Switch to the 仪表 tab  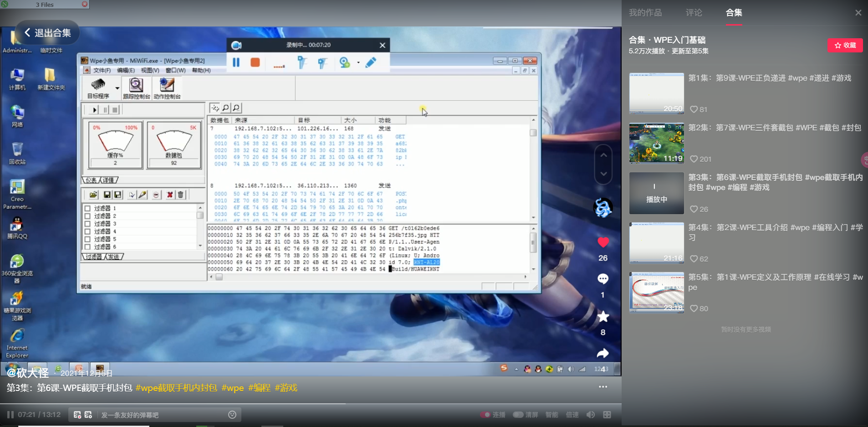91,180
